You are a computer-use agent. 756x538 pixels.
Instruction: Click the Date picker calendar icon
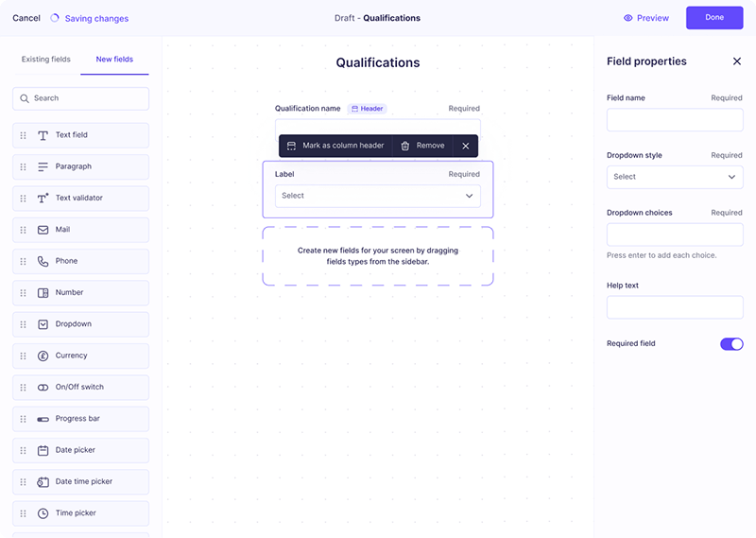[43, 451]
